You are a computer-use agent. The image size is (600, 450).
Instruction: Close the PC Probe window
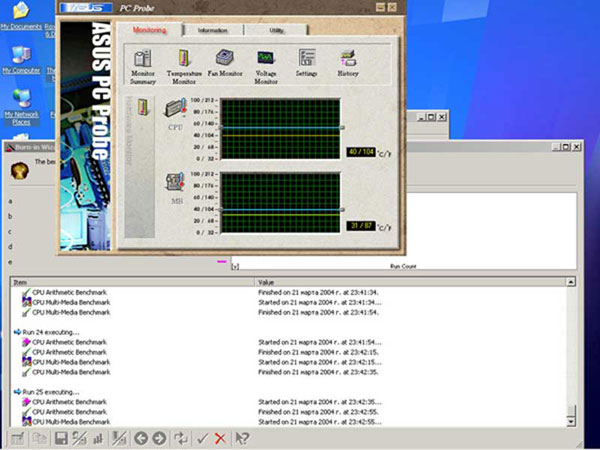(x=392, y=7)
